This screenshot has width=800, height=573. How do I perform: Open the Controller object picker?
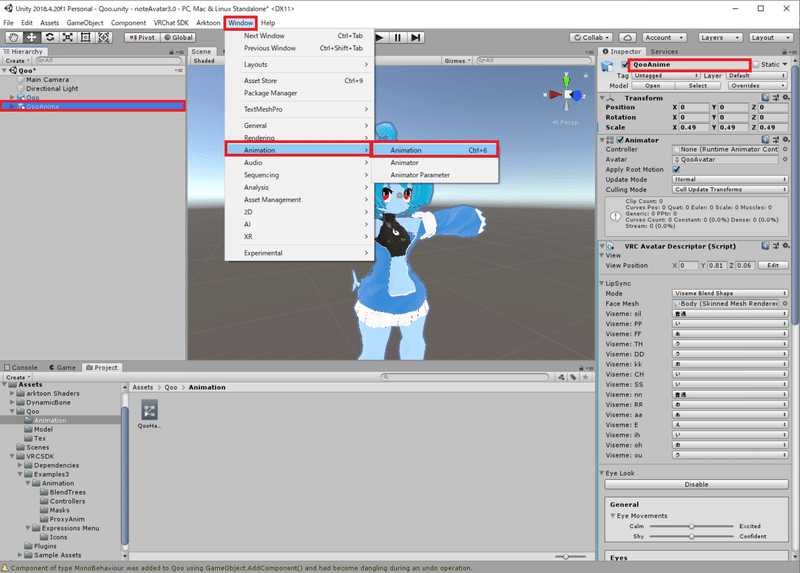point(785,149)
